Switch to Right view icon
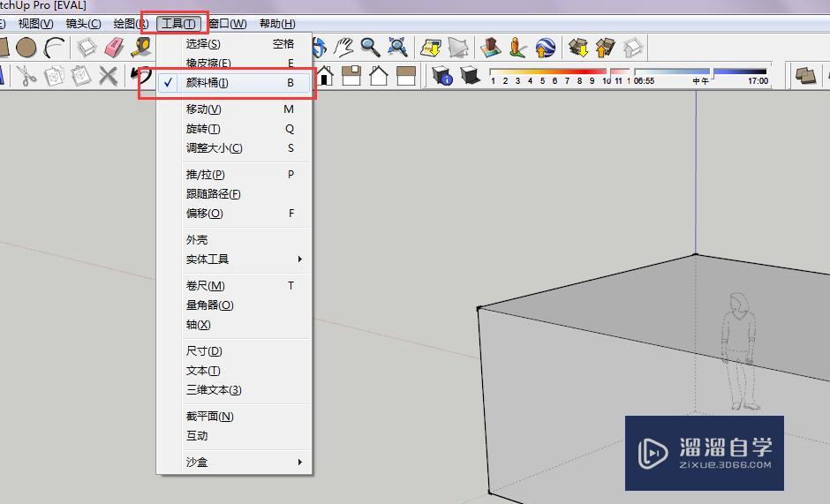 351,76
